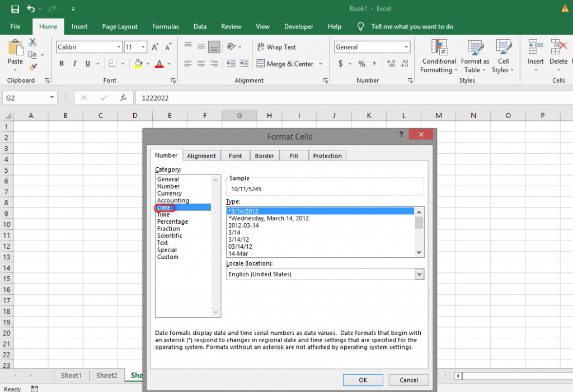573x392 pixels.
Task: Click the red Font Color swatch
Action: 161,66
